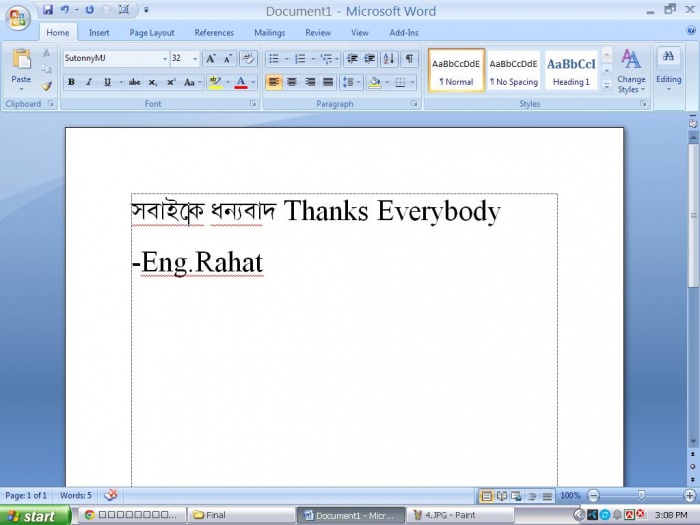Image resolution: width=700 pixels, height=525 pixels.
Task: Expand the Numbering list dropdown arrow
Action: (x=313, y=58)
